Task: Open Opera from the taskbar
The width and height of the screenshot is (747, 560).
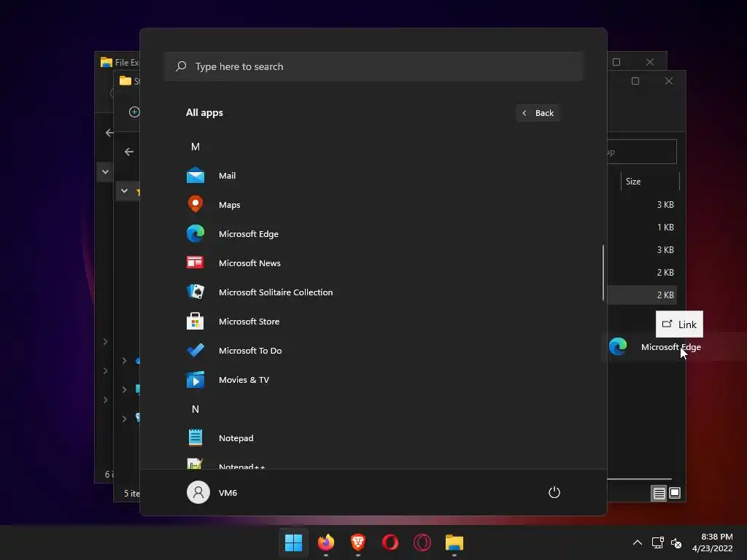Action: pos(390,542)
